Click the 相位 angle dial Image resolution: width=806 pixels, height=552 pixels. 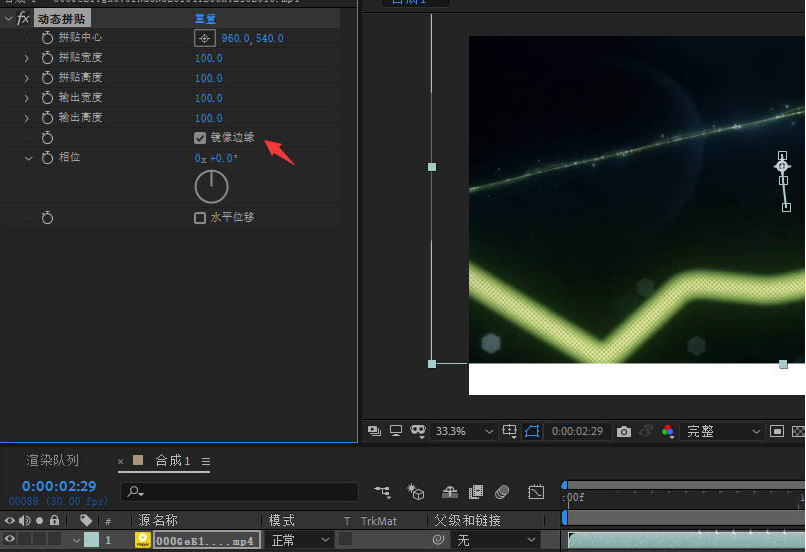[x=211, y=186]
